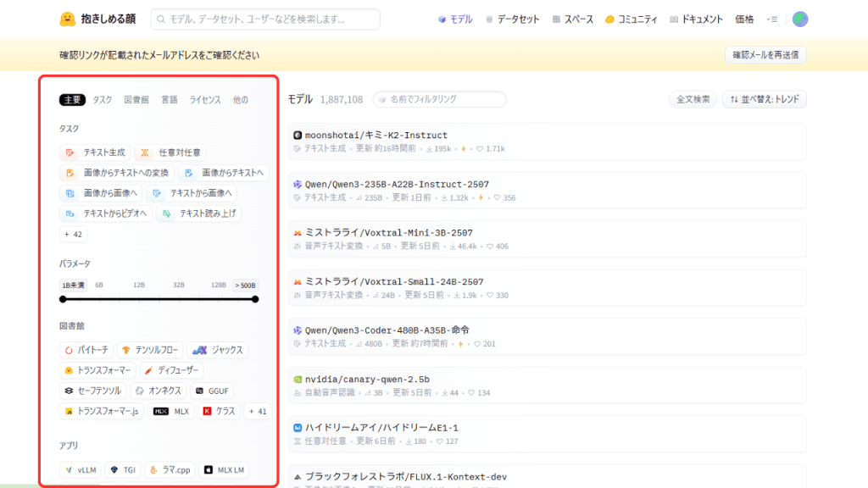Filter by セーフテンソル library

(92, 391)
